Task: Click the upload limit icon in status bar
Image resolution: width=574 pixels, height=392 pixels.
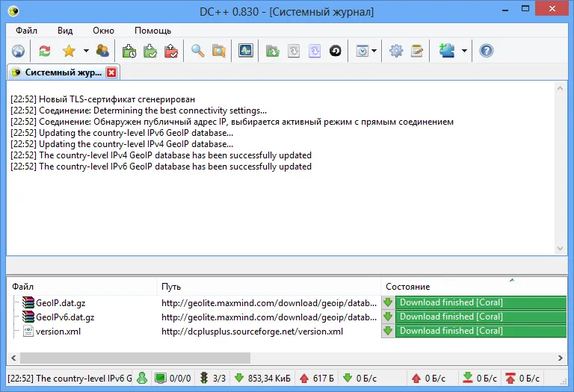Action: coord(510,378)
